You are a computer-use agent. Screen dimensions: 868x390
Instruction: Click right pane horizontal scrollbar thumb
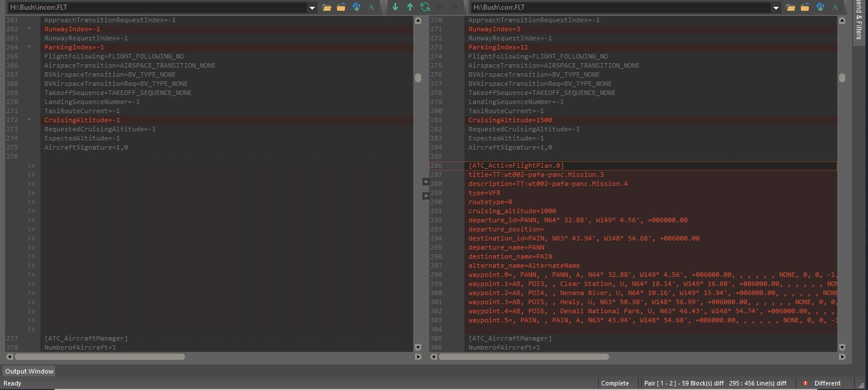click(524, 356)
